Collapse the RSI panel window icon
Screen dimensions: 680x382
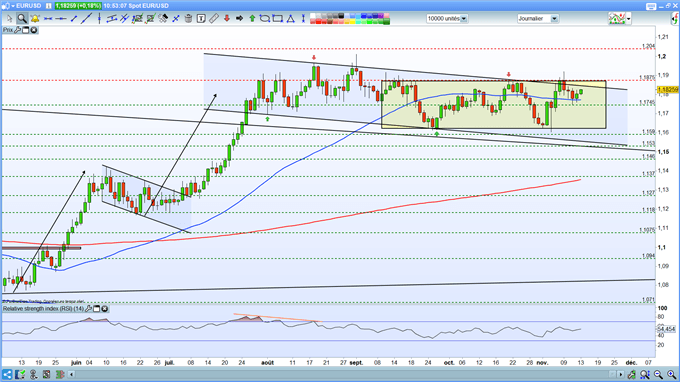[x=97, y=309]
